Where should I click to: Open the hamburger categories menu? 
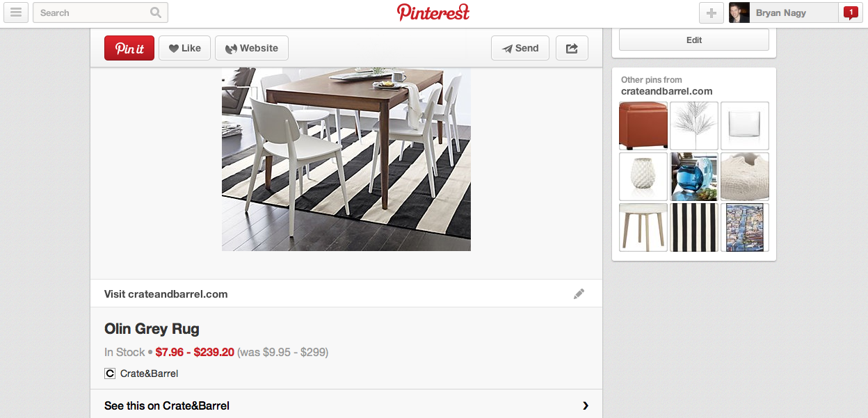(x=16, y=13)
